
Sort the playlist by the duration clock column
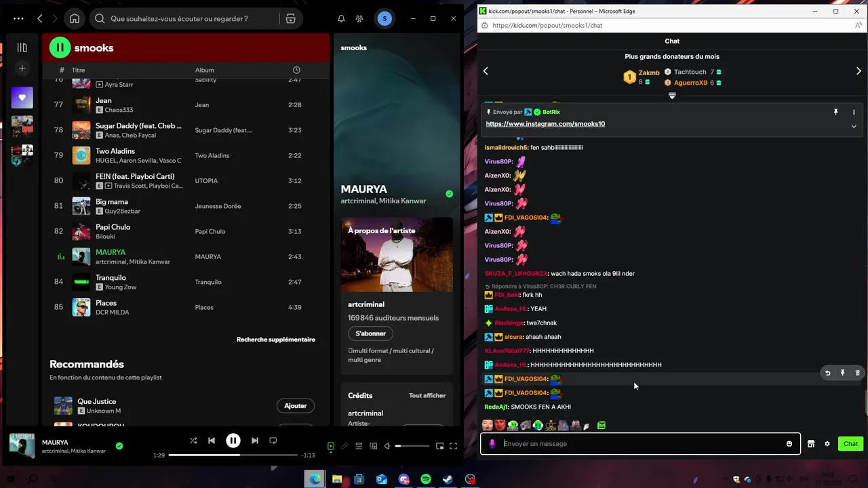tap(296, 70)
